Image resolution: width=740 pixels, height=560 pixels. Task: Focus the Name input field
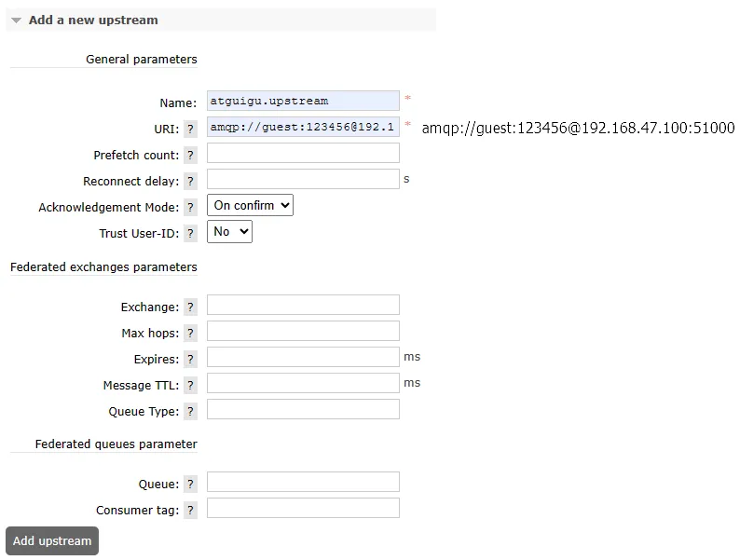click(x=303, y=101)
